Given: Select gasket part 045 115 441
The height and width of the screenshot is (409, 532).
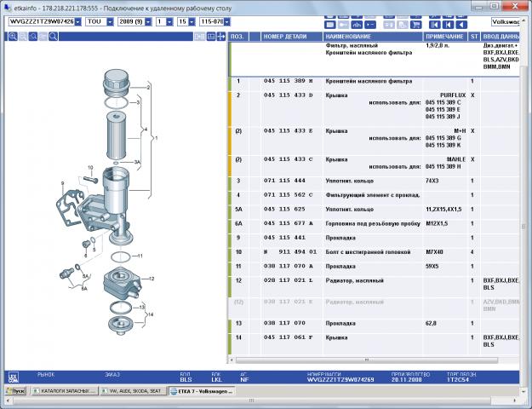Looking at the screenshot, I should (284, 238).
